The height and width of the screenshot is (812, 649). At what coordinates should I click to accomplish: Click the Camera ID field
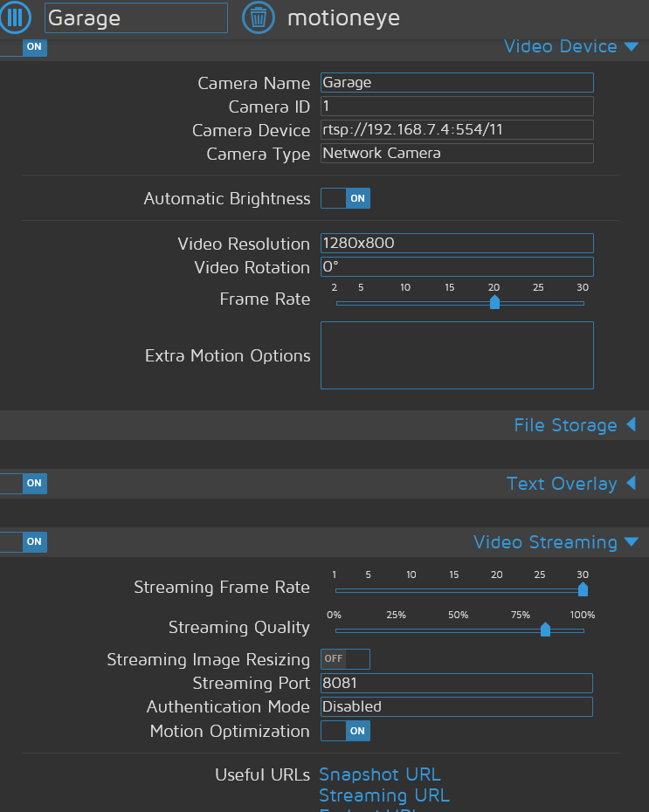tap(457, 107)
